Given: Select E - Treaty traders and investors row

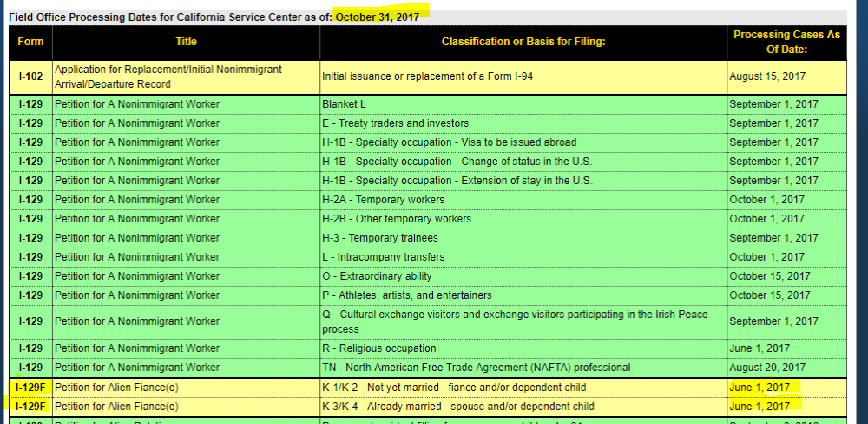Looking at the screenshot, I should [x=427, y=123].
